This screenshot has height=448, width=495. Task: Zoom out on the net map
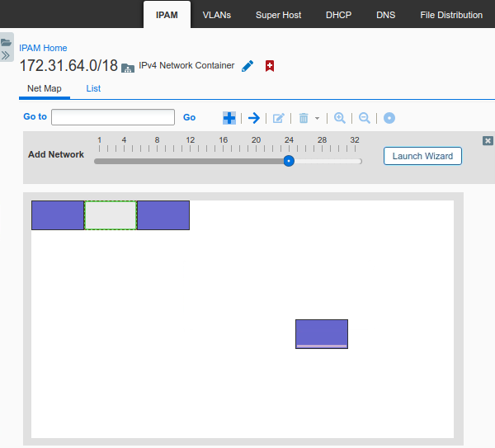(x=364, y=118)
